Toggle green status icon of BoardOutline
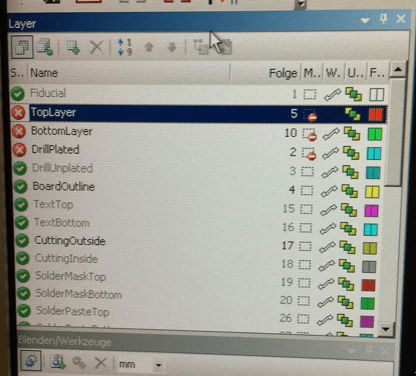The height and width of the screenshot is (376, 416). click(21, 187)
